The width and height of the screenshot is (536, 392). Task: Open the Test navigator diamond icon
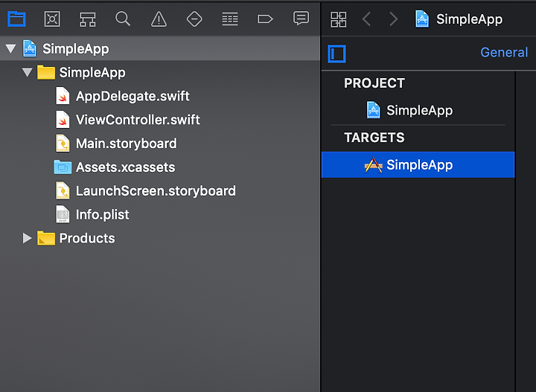point(194,19)
